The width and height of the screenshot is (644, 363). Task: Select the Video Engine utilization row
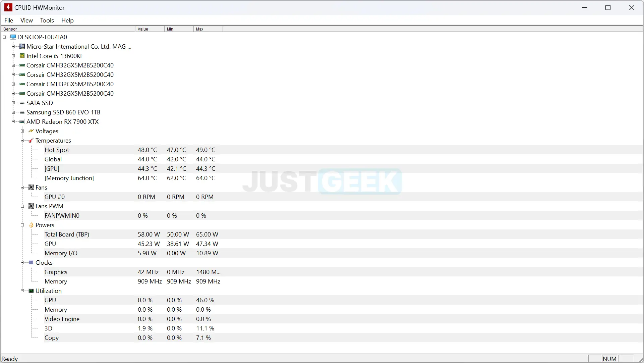[343, 319]
